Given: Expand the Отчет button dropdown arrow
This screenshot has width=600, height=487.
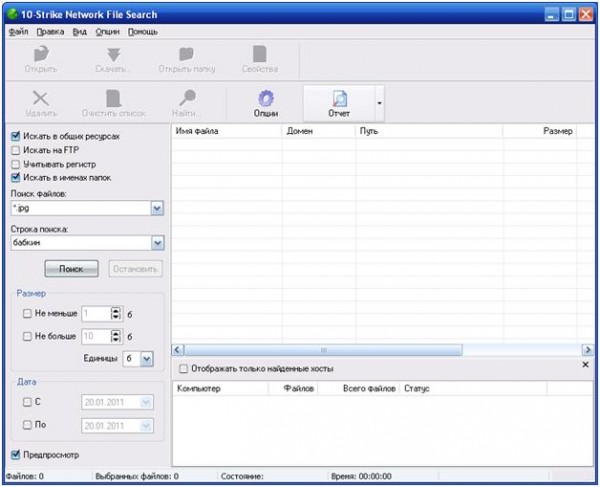Looking at the screenshot, I should (x=379, y=103).
